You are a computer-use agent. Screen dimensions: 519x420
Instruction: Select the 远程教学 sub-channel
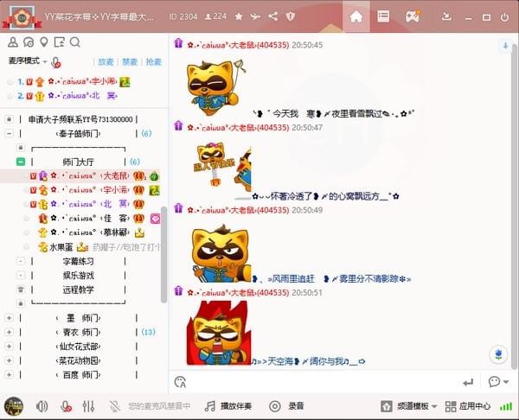tap(79, 290)
